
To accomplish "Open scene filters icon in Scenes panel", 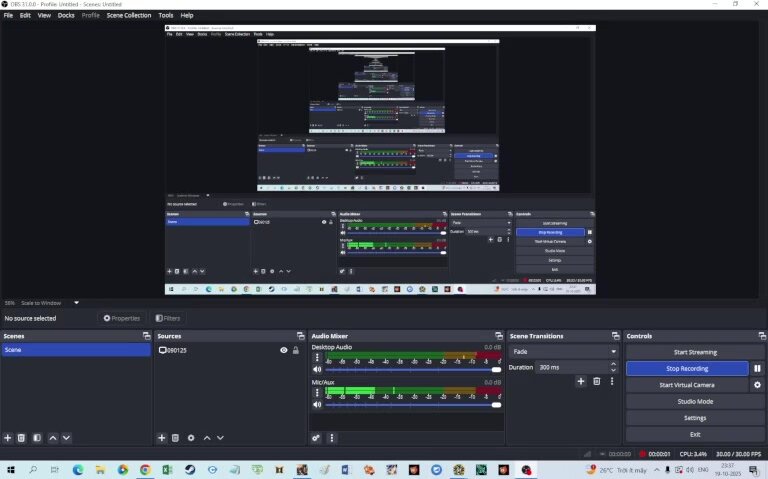I will (x=37, y=438).
